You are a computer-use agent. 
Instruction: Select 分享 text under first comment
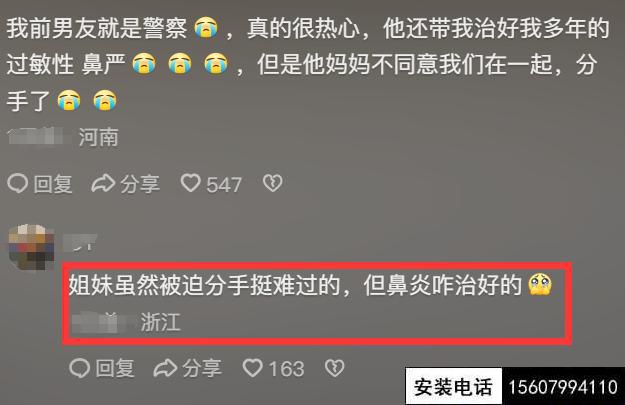[x=140, y=184]
